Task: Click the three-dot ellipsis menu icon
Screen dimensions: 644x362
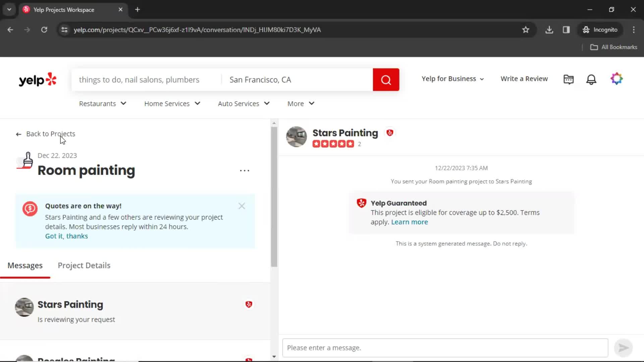Action: click(x=245, y=171)
